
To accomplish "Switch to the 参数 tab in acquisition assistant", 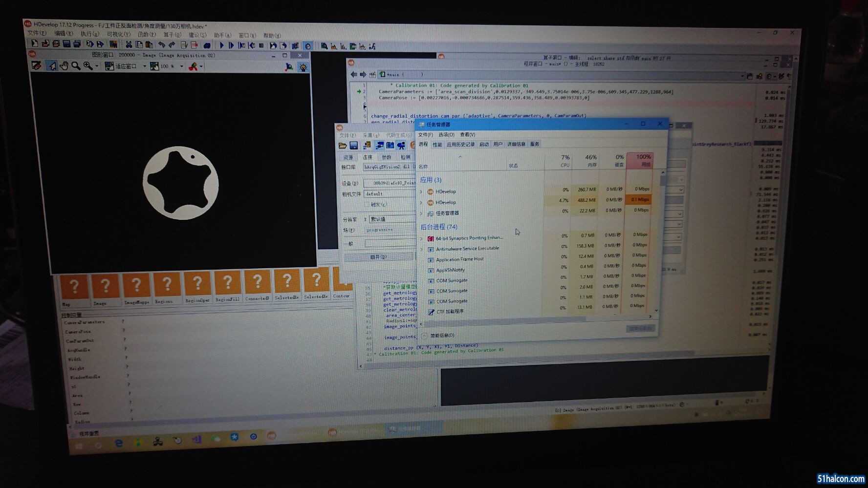I will click(387, 157).
